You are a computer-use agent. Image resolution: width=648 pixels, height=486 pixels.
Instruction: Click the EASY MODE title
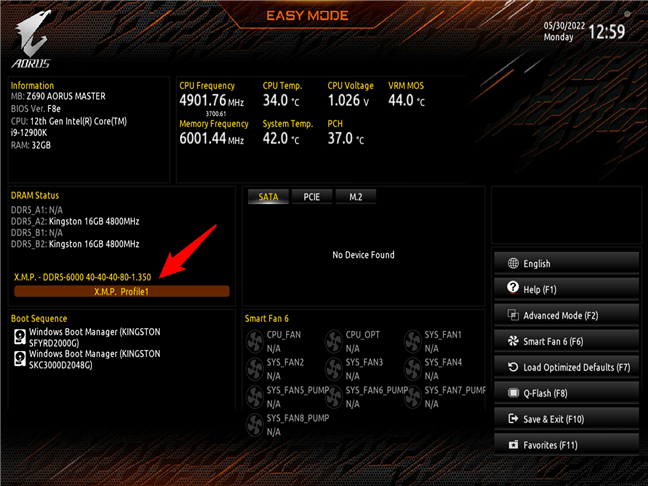coord(307,16)
